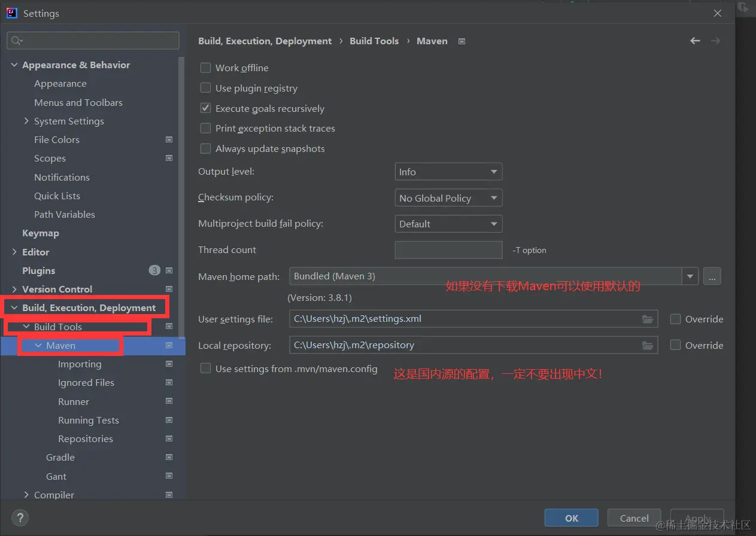Viewport: 756px width, 536px height.
Task: Click the plugins update count badge 3
Action: [x=154, y=270]
